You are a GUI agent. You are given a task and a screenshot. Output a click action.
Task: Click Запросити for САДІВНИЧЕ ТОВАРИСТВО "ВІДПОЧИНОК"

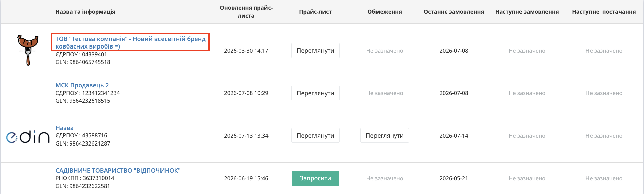(x=315, y=178)
